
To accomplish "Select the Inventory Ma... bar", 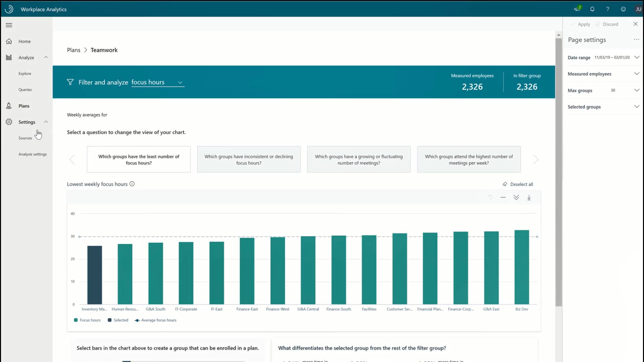I will tap(95, 275).
